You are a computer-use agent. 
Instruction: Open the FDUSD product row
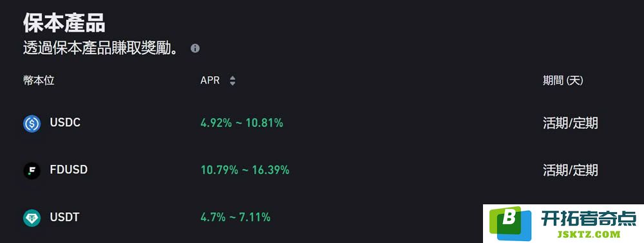pos(322,170)
